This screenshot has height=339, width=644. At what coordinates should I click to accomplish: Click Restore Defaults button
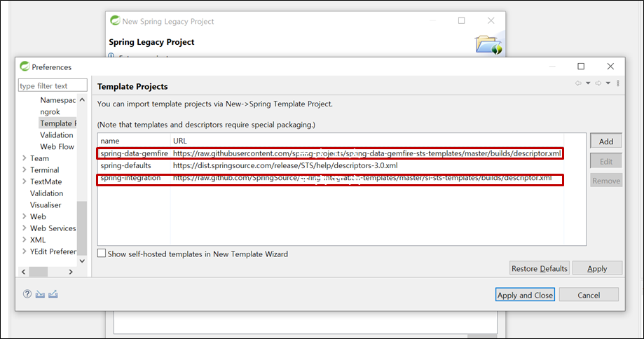click(x=540, y=268)
